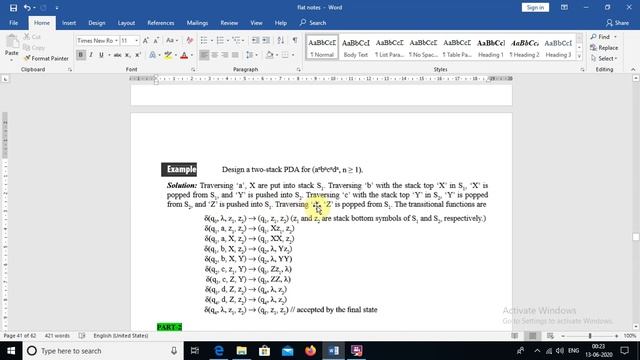
Task: Switch to the Insert tab
Action: point(69,23)
